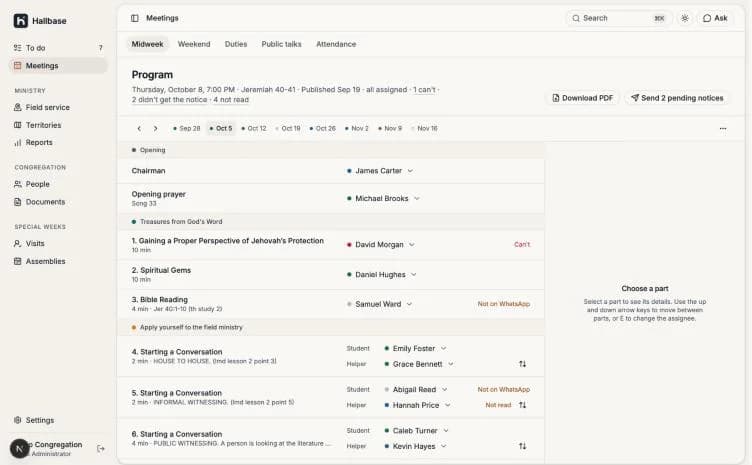
Task: Open Grace Bennett helper dropdown
Action: click(419, 364)
